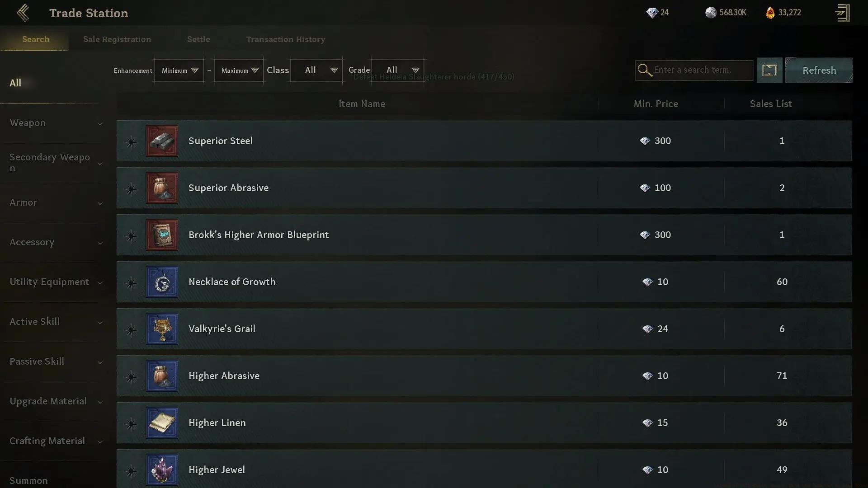Click the Brokk's Higher Armor Blueprint icon
Image resolution: width=868 pixels, height=488 pixels.
(162, 235)
